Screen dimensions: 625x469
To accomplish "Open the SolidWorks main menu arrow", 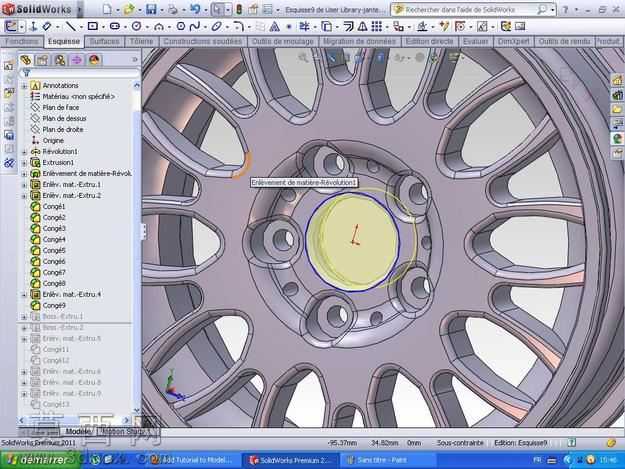I will tap(79, 9).
